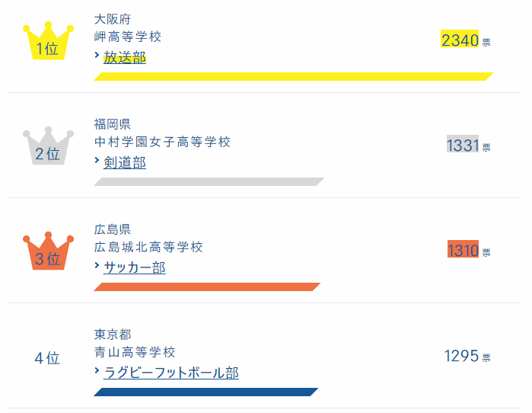532x413 pixels.
Task: Open the 剣道部 link
Action: coord(125,162)
